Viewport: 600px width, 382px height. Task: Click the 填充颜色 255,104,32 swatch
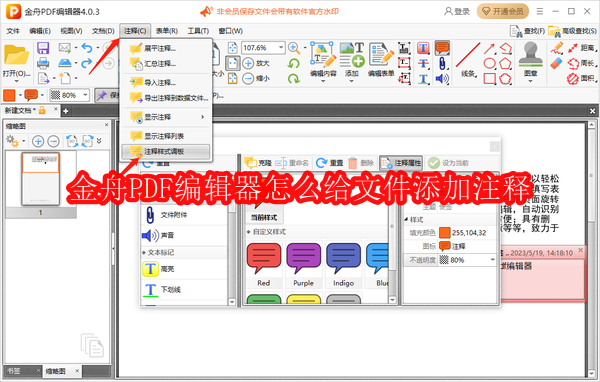coord(445,232)
